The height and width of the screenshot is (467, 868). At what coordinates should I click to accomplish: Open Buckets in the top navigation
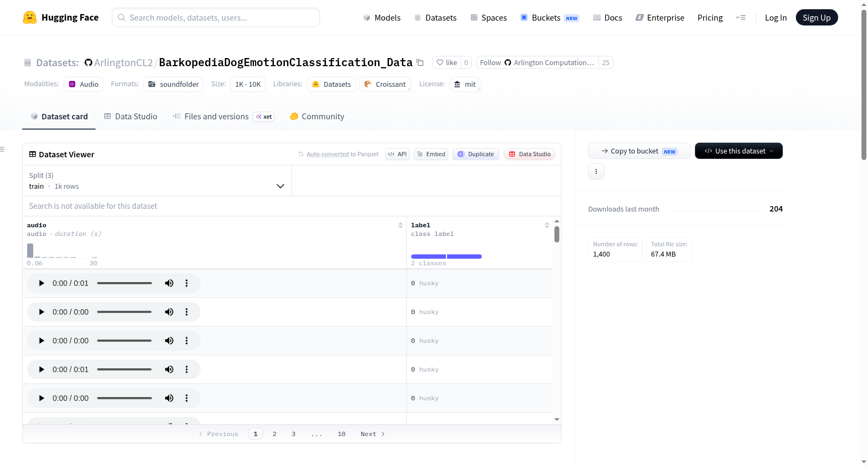(x=550, y=17)
